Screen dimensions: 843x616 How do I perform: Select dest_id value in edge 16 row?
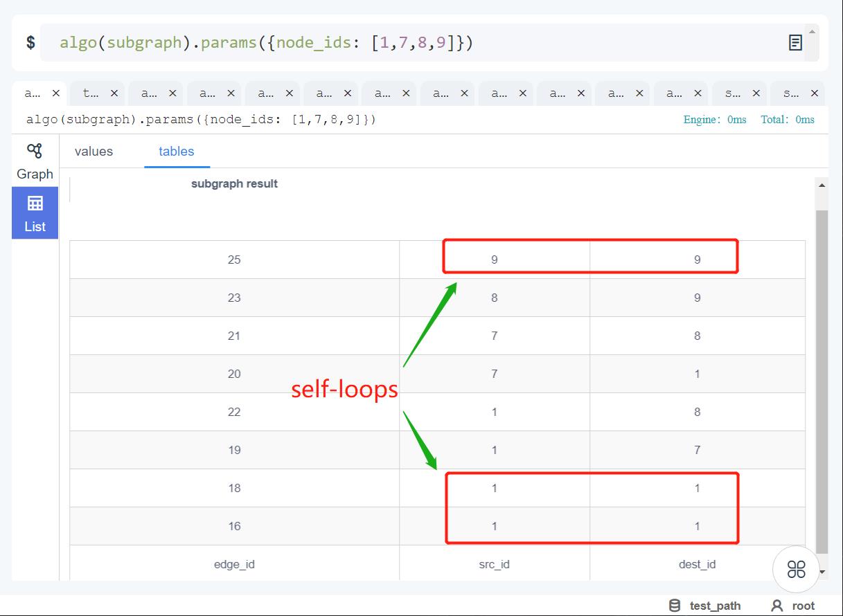click(x=697, y=526)
